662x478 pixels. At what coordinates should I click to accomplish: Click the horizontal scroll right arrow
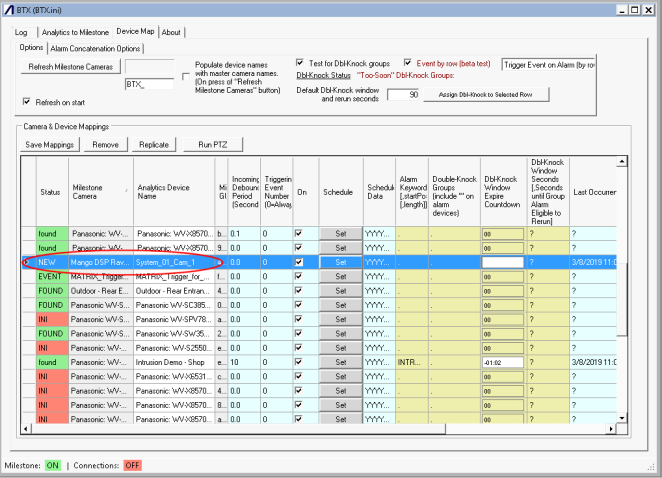tap(611, 429)
